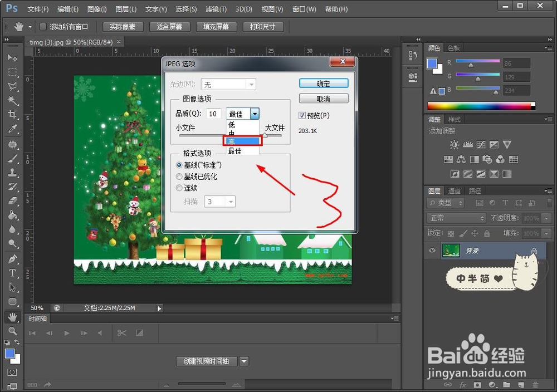Hide the 背景 layer eye icon
Viewport: 557px width, 392px height.
tap(432, 251)
